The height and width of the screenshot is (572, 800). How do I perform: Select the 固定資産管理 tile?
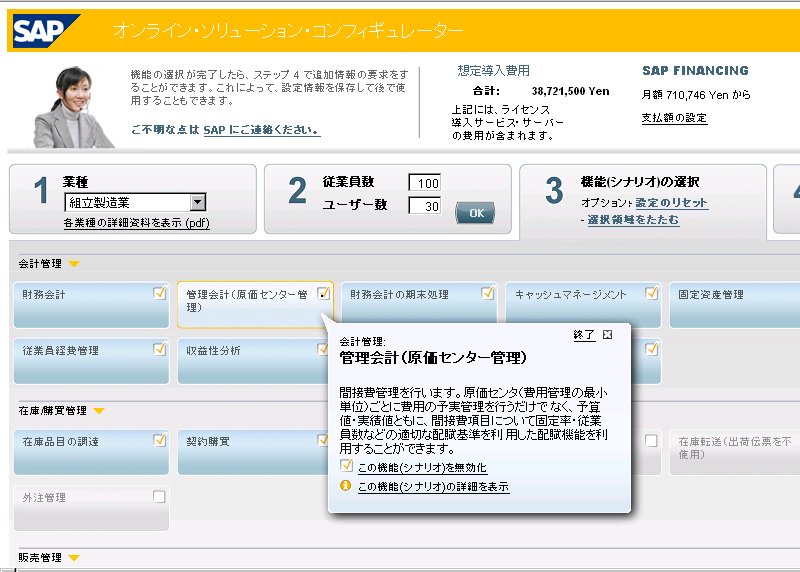coord(735,305)
